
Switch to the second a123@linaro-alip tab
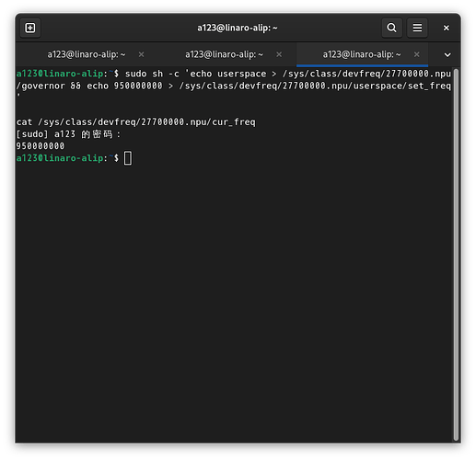(x=224, y=54)
